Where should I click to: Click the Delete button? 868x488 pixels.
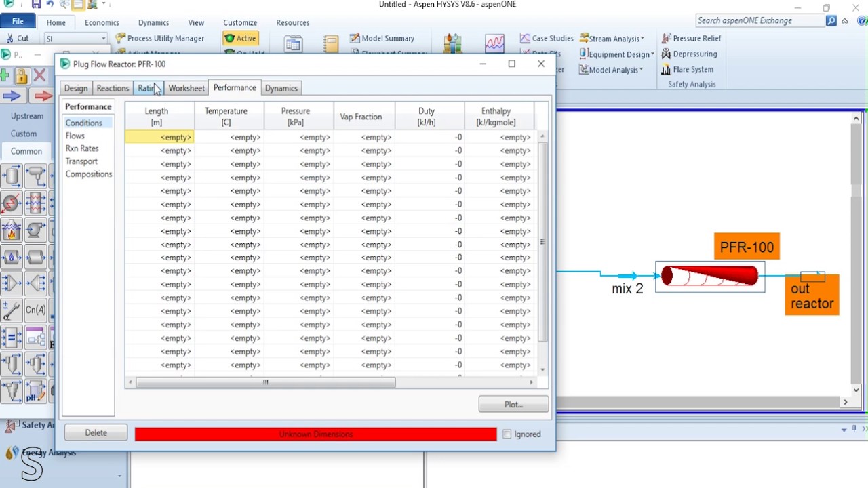pos(96,433)
